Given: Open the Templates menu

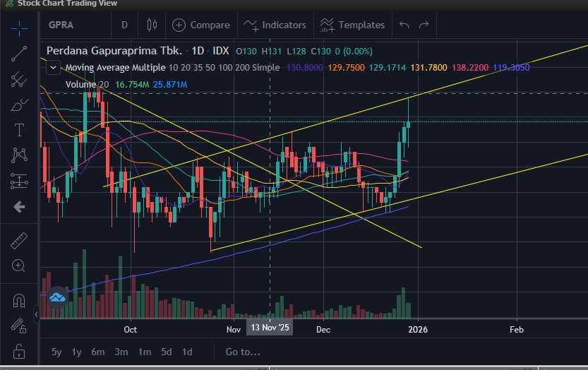Looking at the screenshot, I should click(x=352, y=25).
